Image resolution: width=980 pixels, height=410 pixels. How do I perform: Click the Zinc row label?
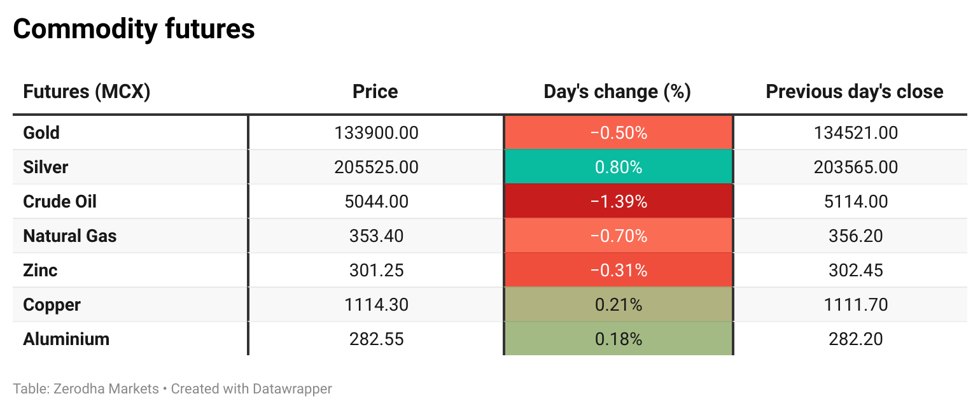[x=40, y=271]
